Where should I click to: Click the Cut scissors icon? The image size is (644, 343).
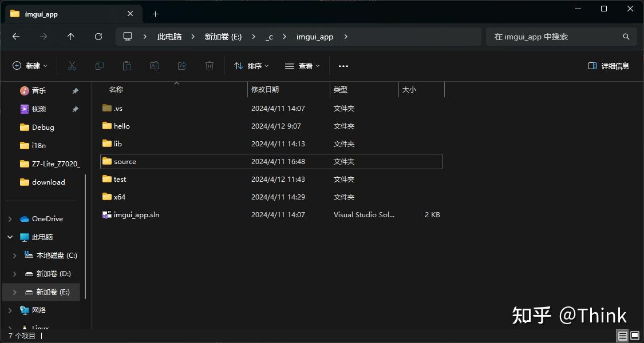point(72,66)
